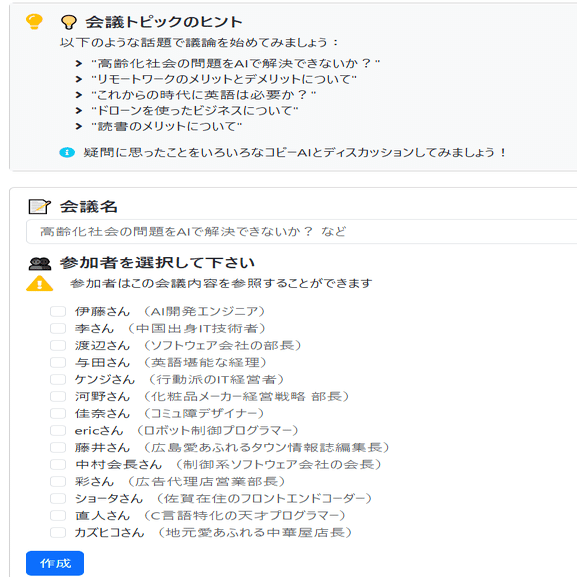This screenshot has width=577, height=577.
Task: Click the chevron beside the 高齢化社会 topic
Action: (x=78, y=64)
